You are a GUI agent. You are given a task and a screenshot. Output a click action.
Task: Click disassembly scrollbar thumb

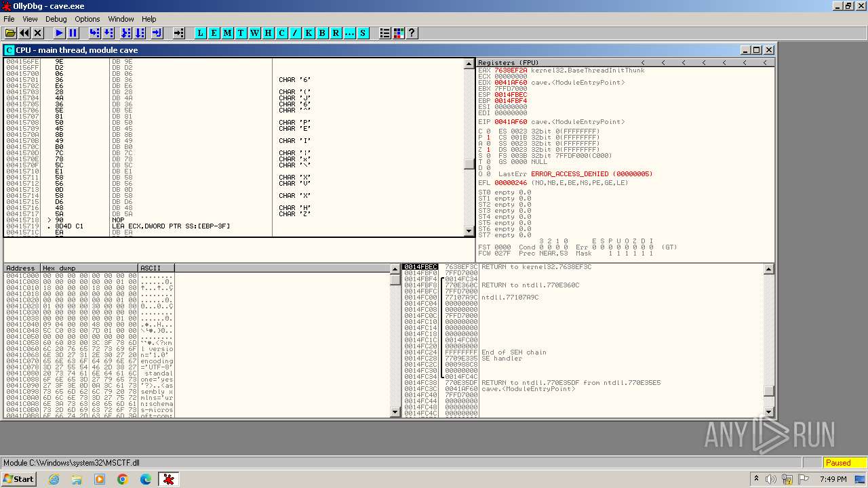point(469,164)
